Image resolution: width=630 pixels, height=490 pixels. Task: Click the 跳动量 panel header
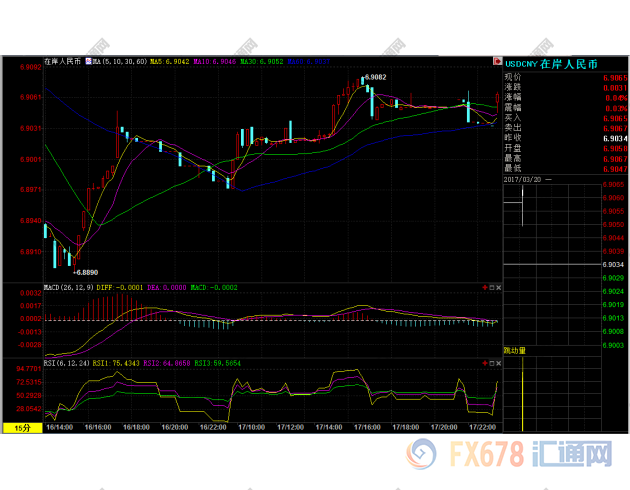coord(518,351)
